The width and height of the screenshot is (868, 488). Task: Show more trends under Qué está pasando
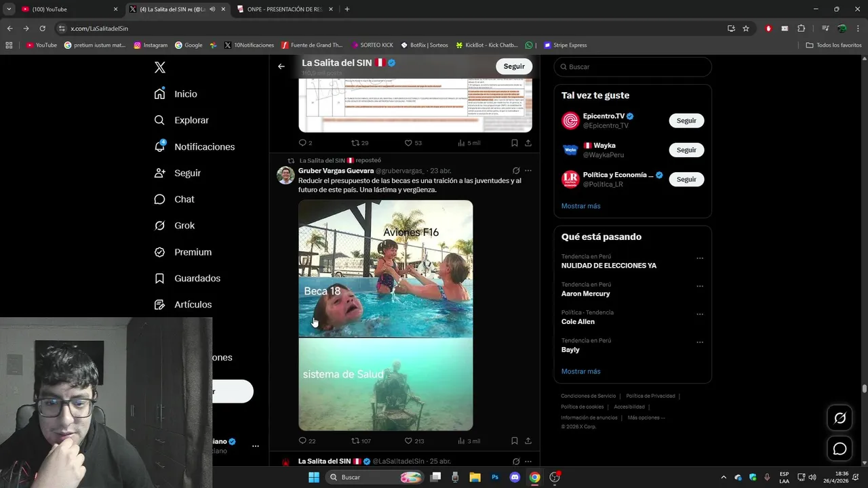click(x=580, y=371)
